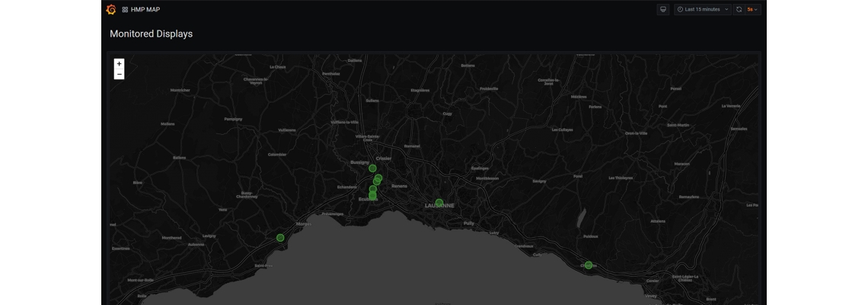Click the Crissier label on the map

[383, 159]
